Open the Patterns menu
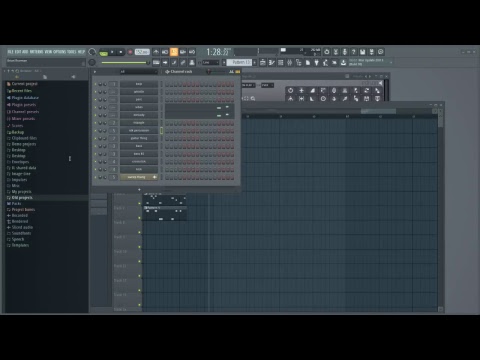 (x=36, y=52)
